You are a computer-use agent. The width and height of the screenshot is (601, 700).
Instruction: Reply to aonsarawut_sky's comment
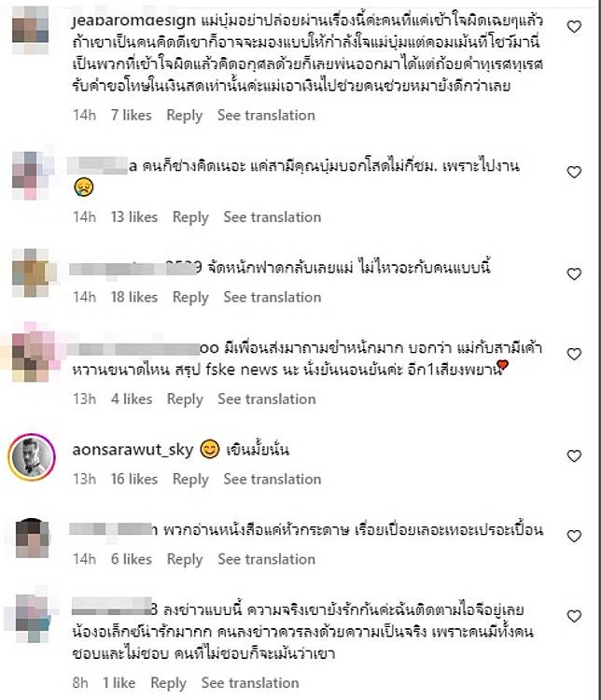tap(190, 480)
